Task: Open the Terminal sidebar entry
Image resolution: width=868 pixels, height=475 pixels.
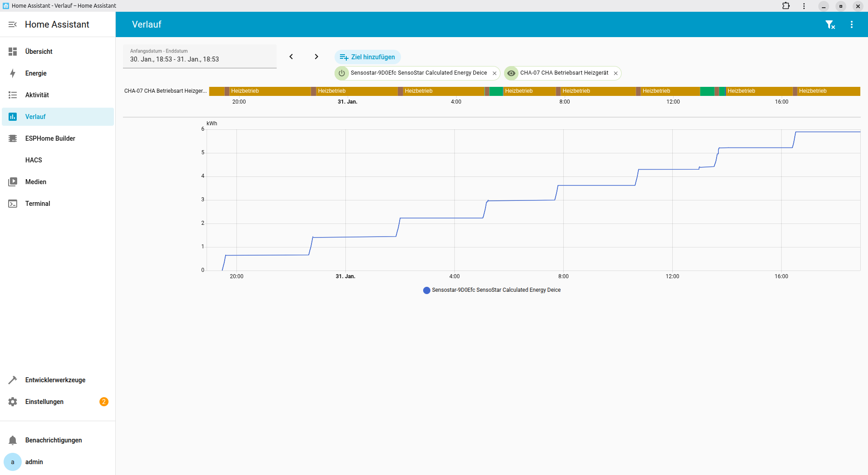Action: coord(38,204)
